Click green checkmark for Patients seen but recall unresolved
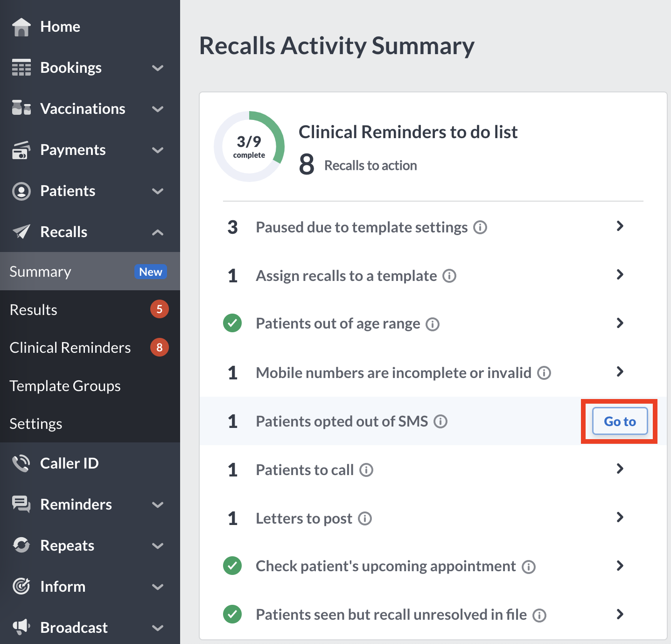 click(232, 614)
